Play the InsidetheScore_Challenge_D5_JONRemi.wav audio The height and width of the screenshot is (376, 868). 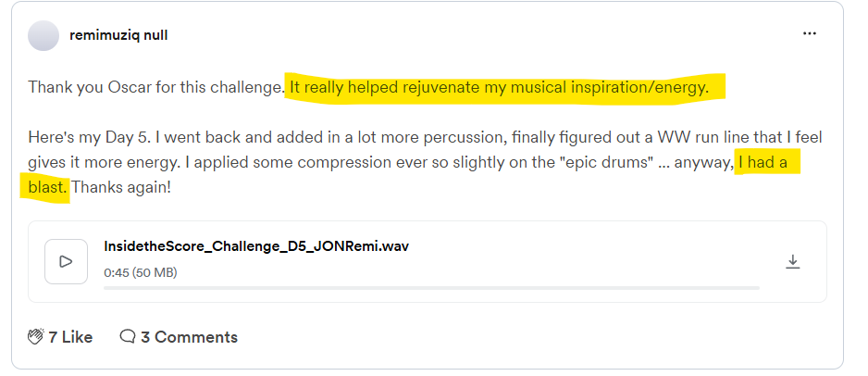tap(66, 261)
